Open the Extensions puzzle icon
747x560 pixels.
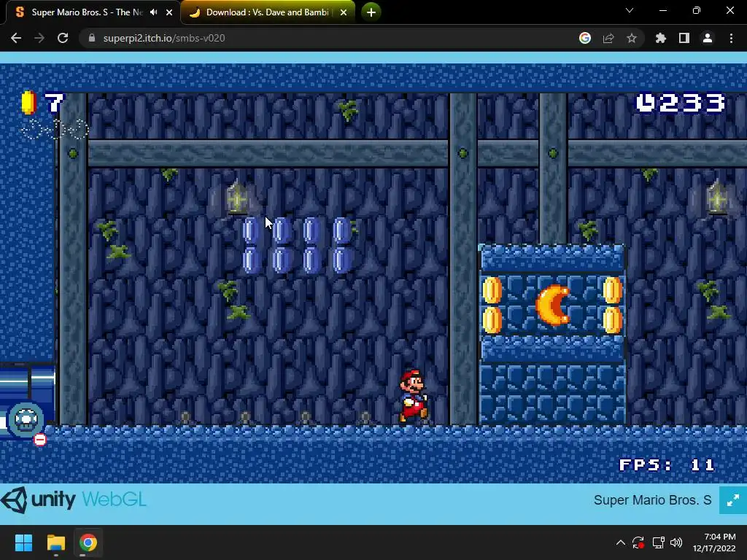coord(661,38)
